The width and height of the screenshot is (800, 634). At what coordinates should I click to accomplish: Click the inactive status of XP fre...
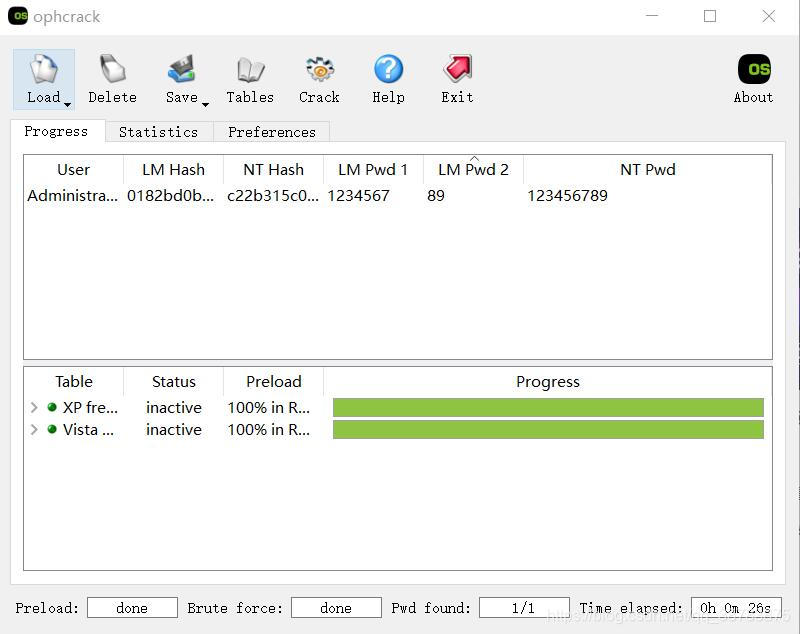[x=173, y=408]
